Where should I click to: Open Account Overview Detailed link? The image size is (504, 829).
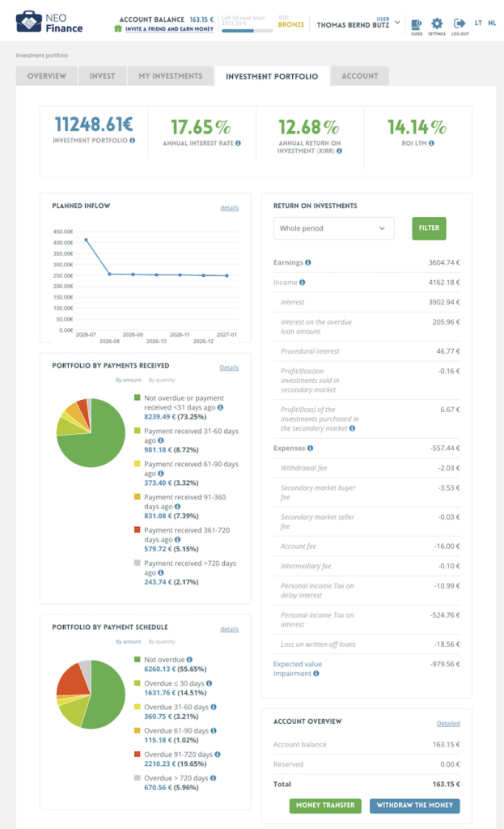click(x=448, y=724)
